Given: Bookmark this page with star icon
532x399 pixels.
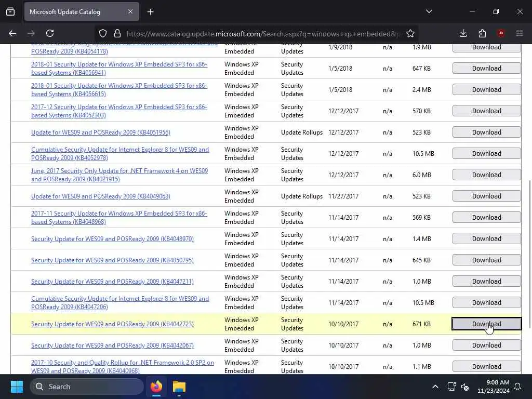Looking at the screenshot, I should click(410, 33).
